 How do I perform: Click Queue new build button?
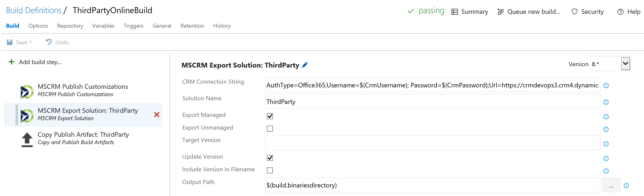tap(529, 12)
